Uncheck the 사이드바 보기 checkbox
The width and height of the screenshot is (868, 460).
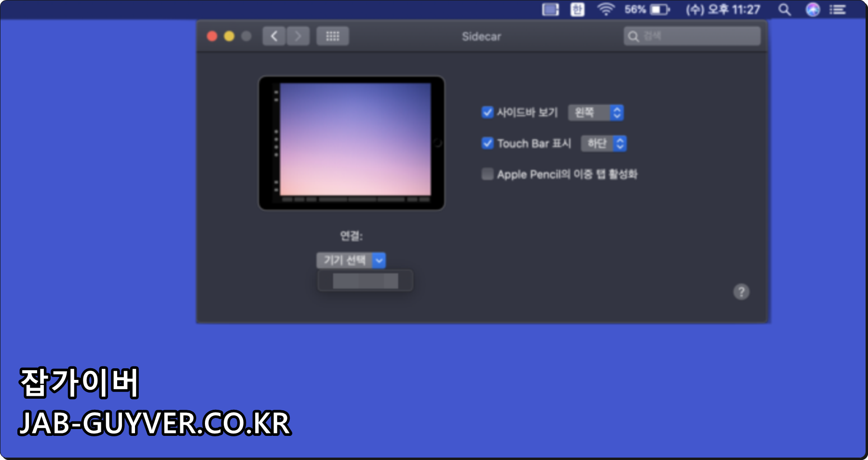click(x=487, y=112)
